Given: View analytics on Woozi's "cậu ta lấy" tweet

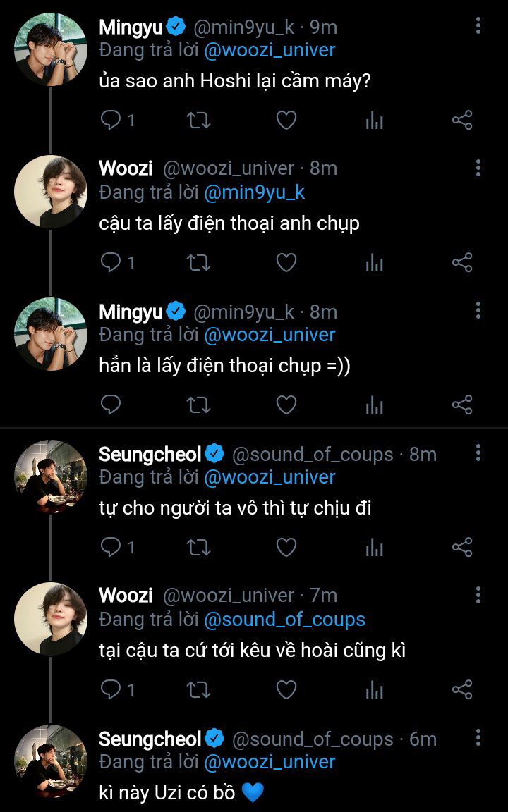Looking at the screenshot, I should (374, 263).
